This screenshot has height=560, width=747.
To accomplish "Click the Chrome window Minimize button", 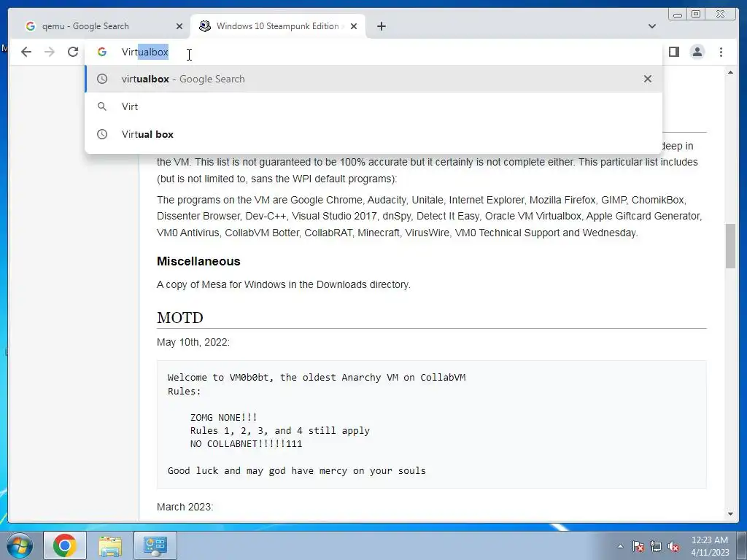I will (678, 15).
